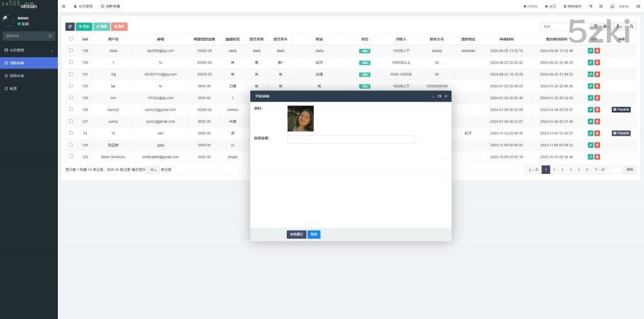Click the fullscreen icon in top bar
644x319 pixels.
coord(601,6)
